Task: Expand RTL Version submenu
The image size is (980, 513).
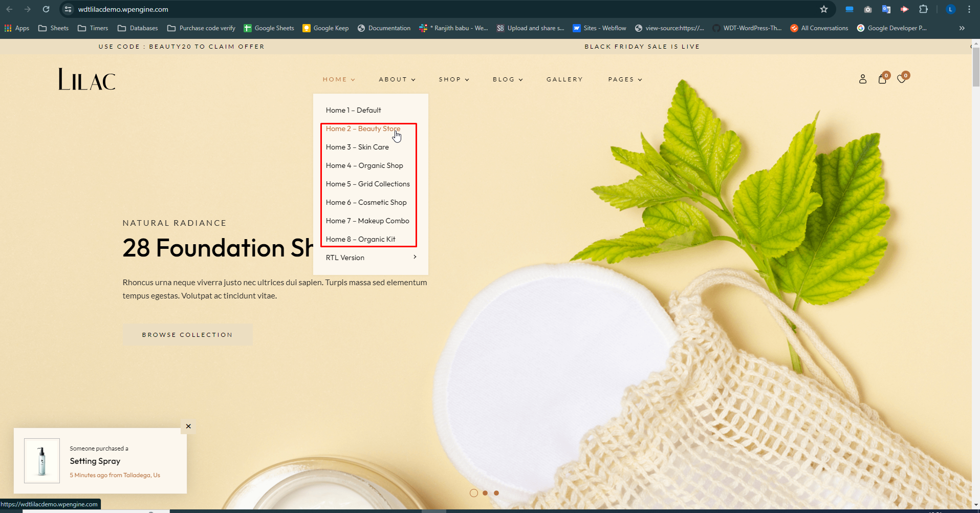Action: pos(371,258)
